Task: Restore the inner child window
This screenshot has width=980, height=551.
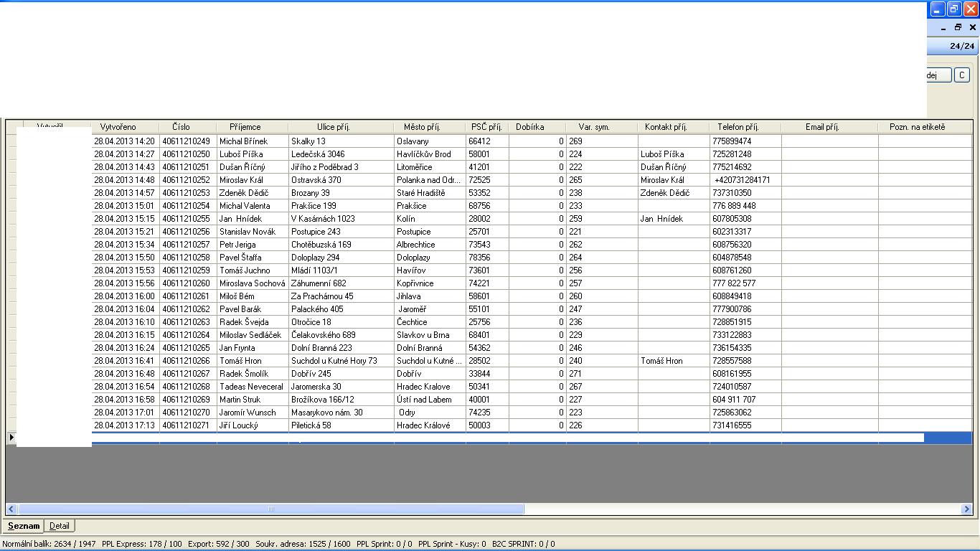Action: (x=958, y=28)
